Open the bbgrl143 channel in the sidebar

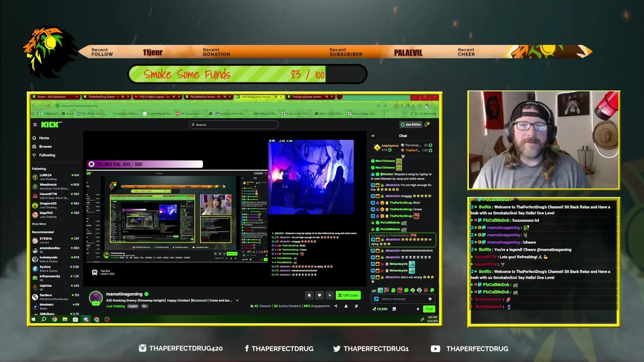(x=56, y=215)
